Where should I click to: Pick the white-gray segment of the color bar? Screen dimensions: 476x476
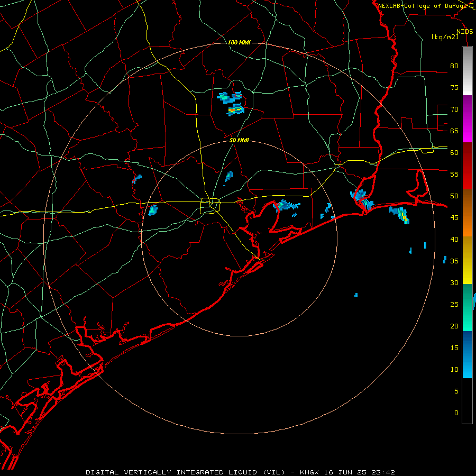point(467,71)
